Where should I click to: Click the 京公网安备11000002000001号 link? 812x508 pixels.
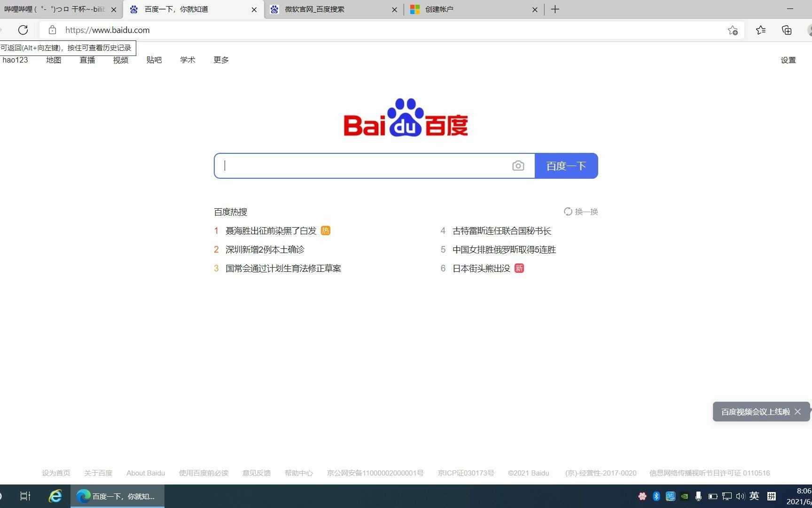[375, 473]
